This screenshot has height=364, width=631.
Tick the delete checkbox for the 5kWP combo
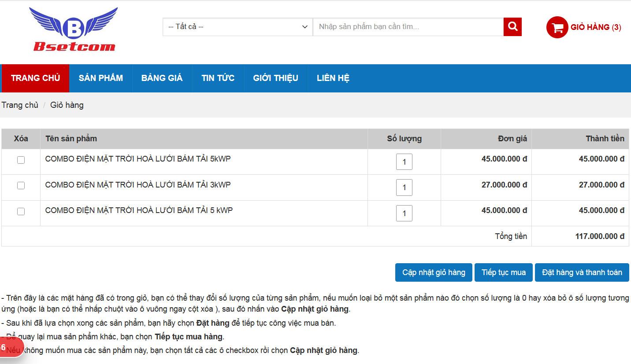pos(21,160)
